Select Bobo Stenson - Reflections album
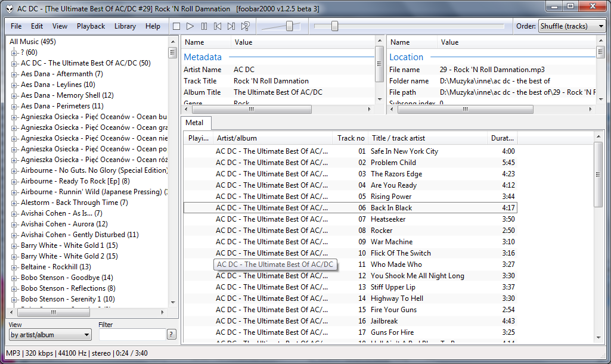The width and height of the screenshot is (611, 364). tap(68, 288)
